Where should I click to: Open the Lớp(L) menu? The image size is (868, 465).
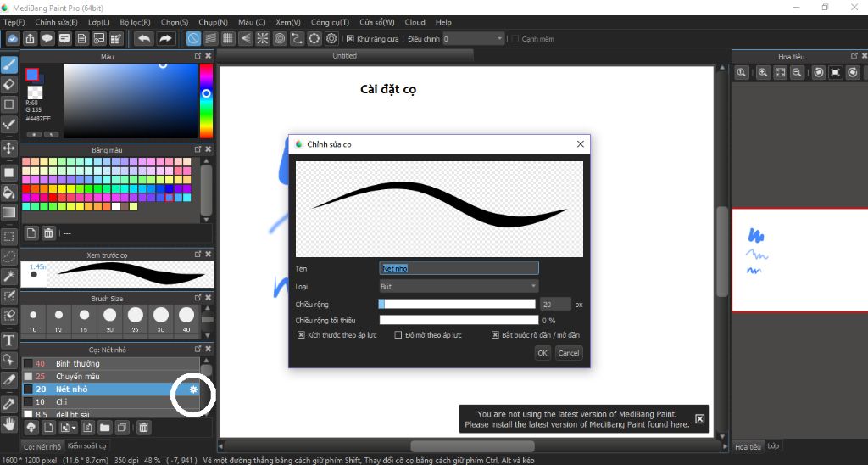click(x=98, y=22)
